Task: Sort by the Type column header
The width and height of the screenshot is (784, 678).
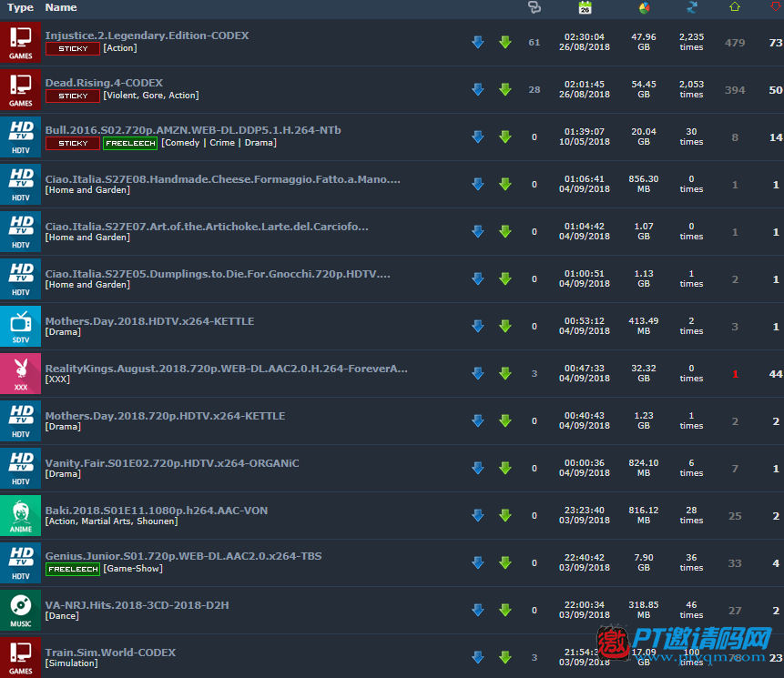Action: (20, 7)
